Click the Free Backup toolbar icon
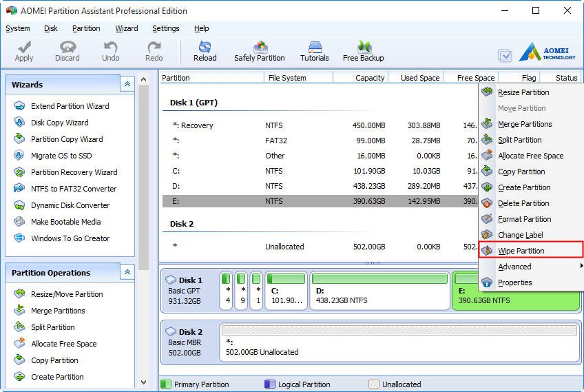Viewport: 584px width, 392px height. [363, 47]
